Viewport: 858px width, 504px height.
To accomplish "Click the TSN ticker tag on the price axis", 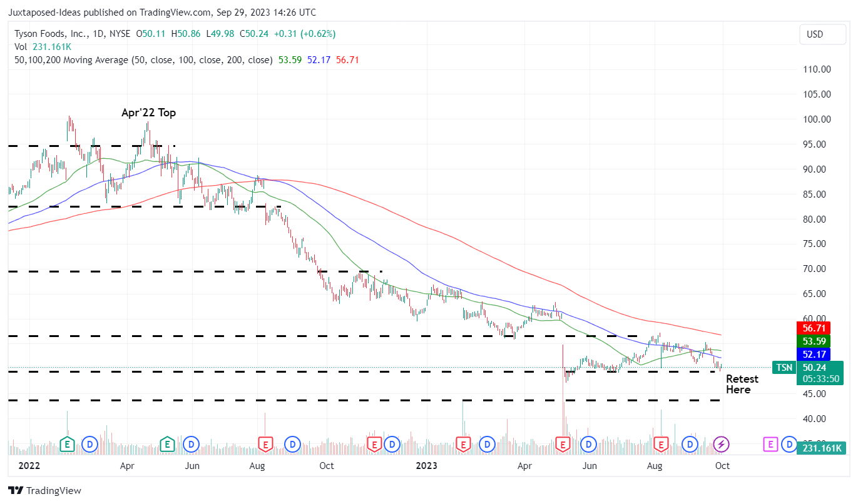I will (783, 368).
